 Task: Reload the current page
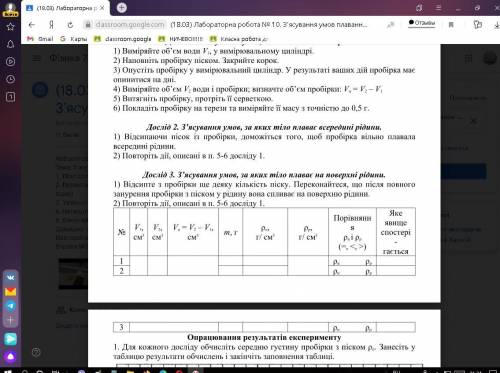tap(70, 25)
